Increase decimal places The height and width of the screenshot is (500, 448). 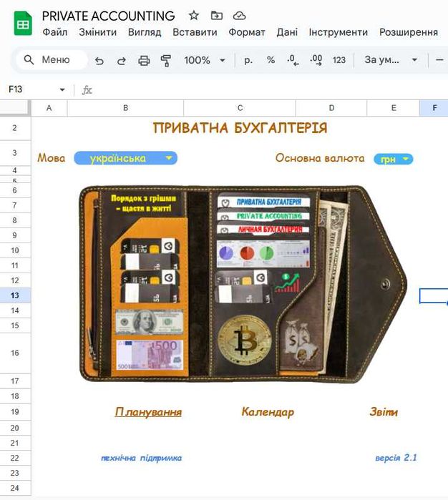[316, 60]
